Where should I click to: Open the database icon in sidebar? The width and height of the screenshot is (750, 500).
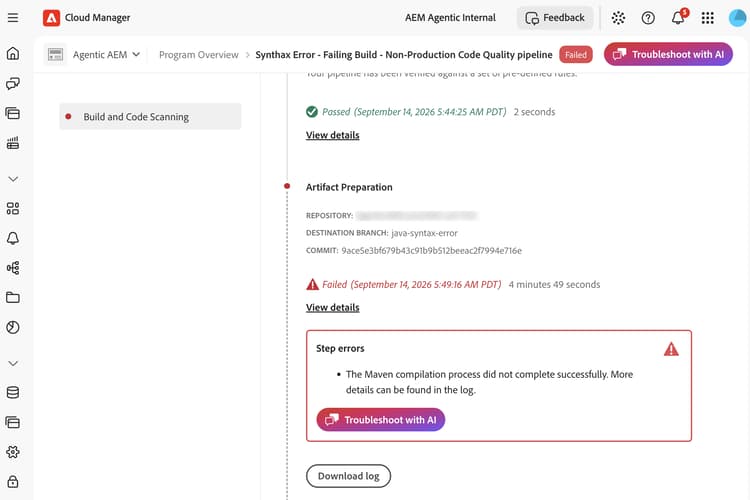click(x=13, y=393)
